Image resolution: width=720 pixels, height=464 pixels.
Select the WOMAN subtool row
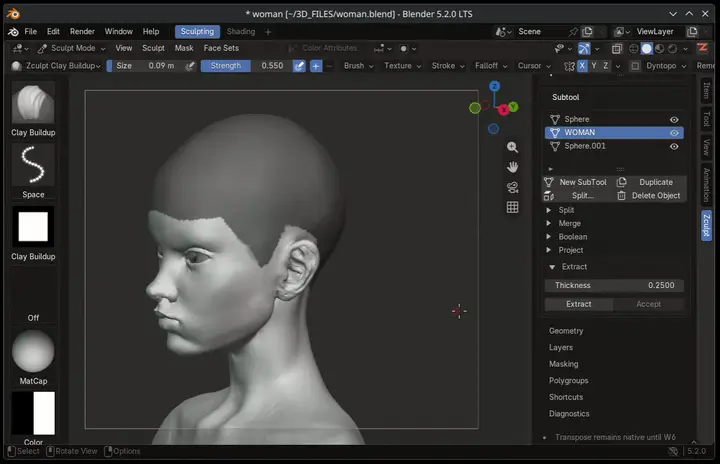(614, 133)
